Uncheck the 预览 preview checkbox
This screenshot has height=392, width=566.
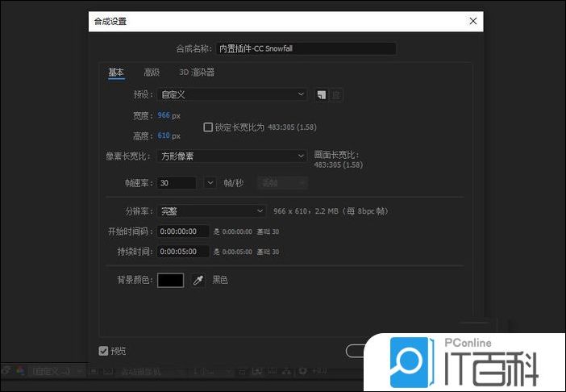[103, 351]
